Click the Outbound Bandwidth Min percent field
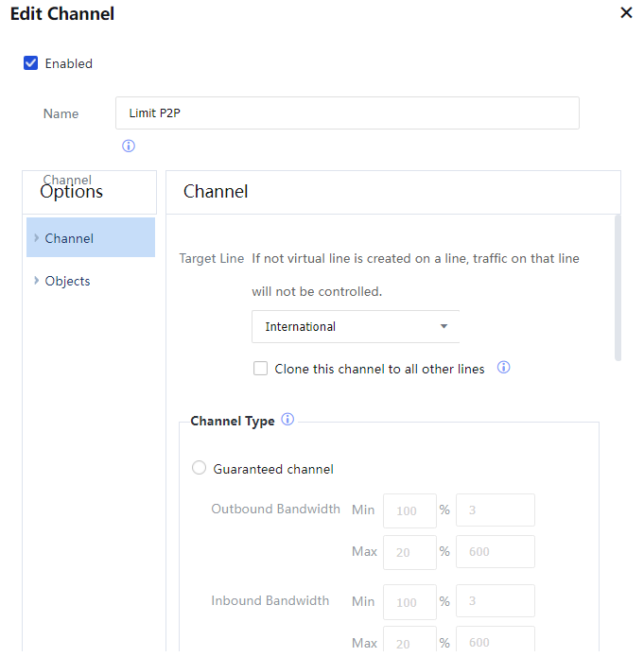644x657 pixels. [409, 510]
